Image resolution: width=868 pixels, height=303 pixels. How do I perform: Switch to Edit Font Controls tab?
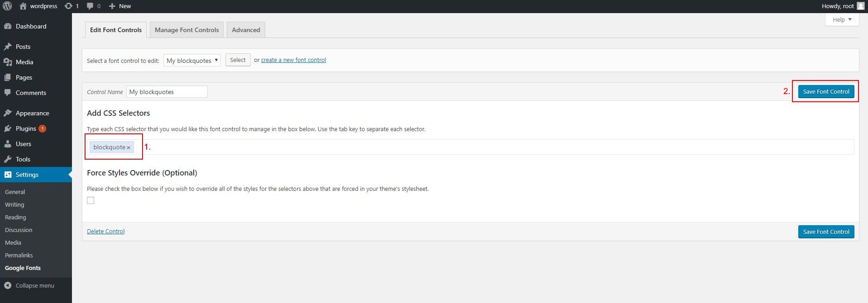[x=116, y=30]
